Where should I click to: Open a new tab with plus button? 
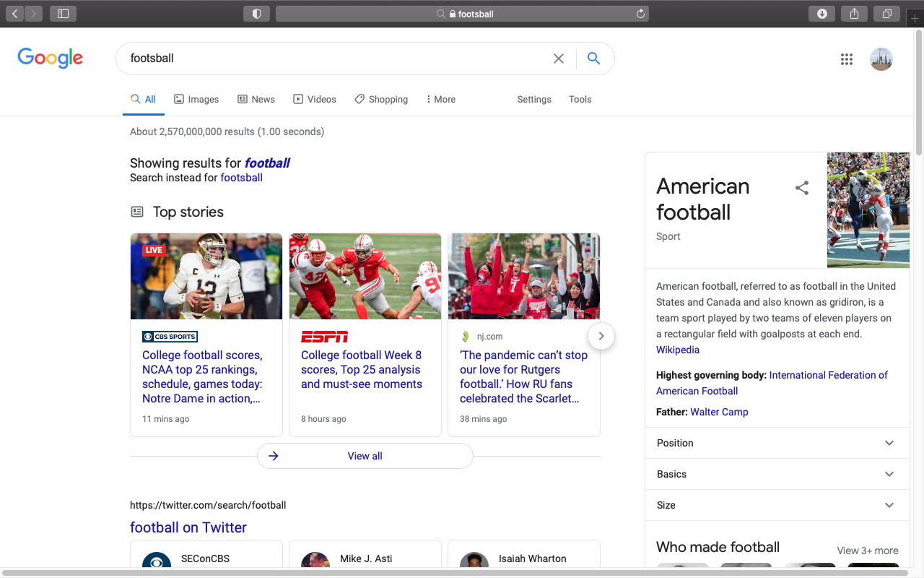(x=915, y=19)
